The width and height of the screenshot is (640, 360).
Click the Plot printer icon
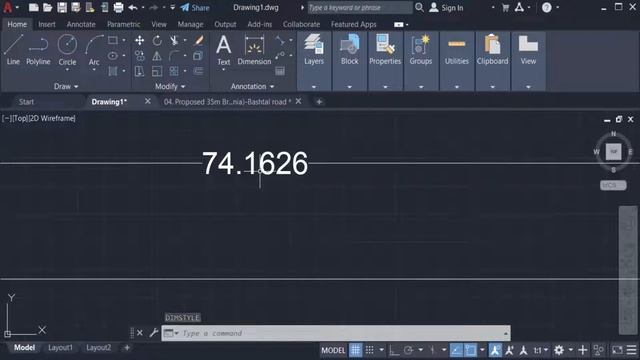point(118,7)
